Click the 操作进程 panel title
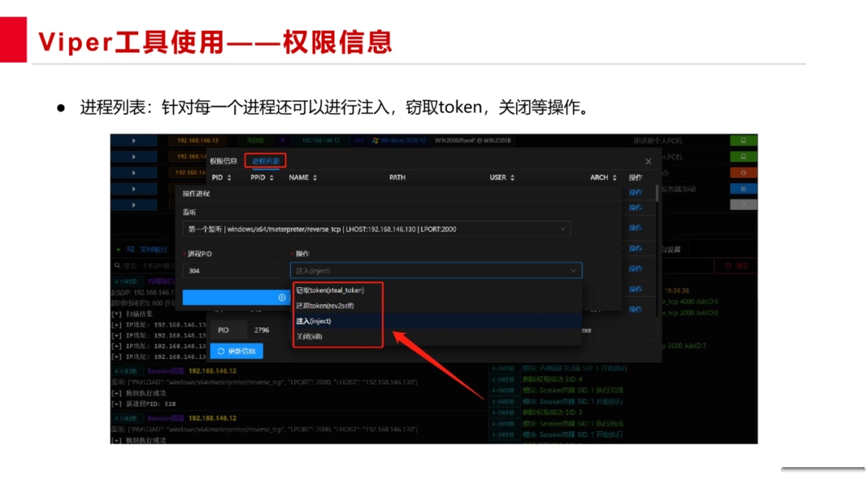The height and width of the screenshot is (489, 868). pos(196,194)
